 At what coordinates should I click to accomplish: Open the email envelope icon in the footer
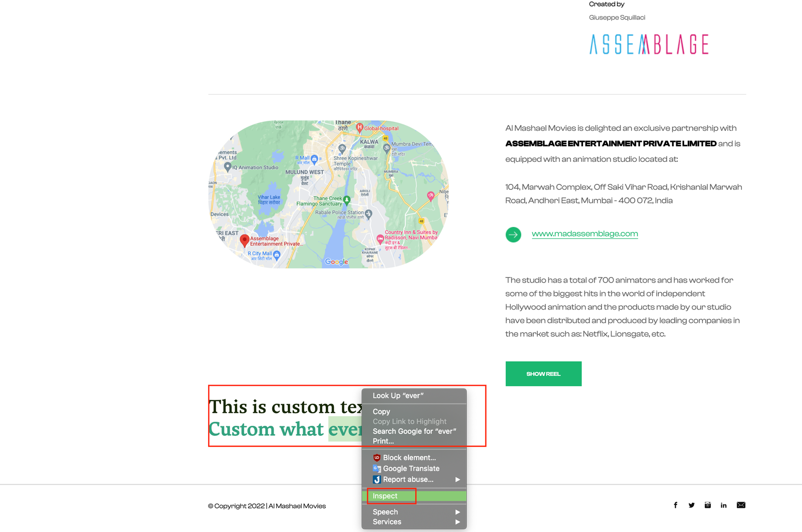(x=741, y=505)
